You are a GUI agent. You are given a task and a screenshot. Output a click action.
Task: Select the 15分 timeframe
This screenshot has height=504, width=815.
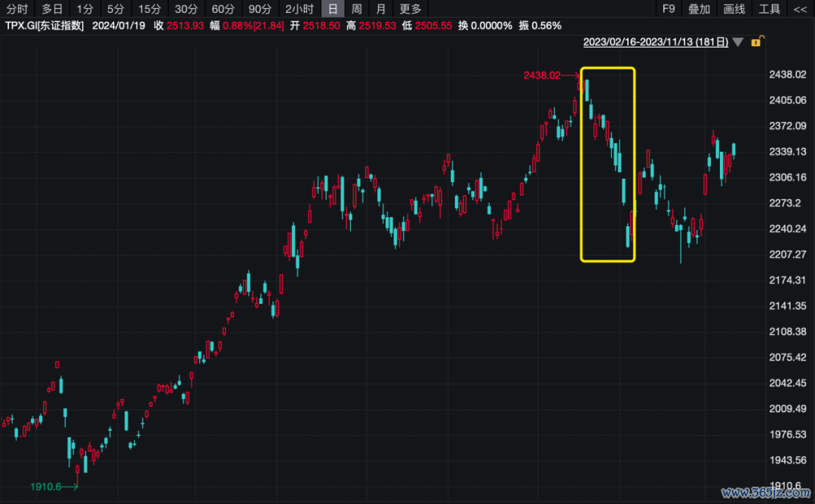(149, 9)
